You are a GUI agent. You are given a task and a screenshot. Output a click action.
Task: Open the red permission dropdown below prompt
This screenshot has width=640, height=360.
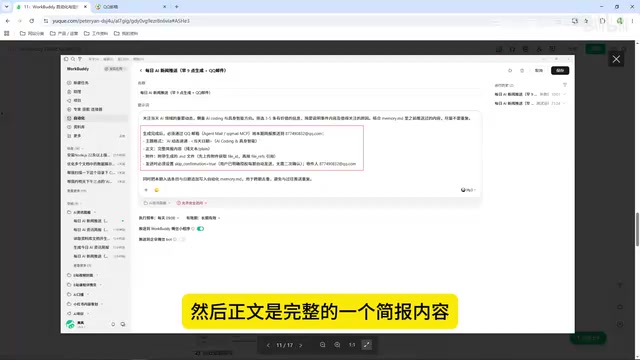point(191,203)
